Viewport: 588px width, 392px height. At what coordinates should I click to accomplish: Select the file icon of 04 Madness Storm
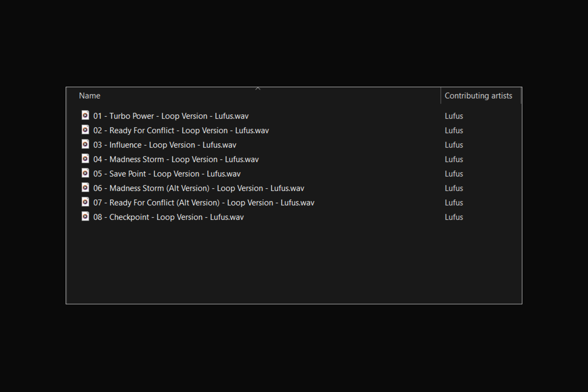(85, 159)
